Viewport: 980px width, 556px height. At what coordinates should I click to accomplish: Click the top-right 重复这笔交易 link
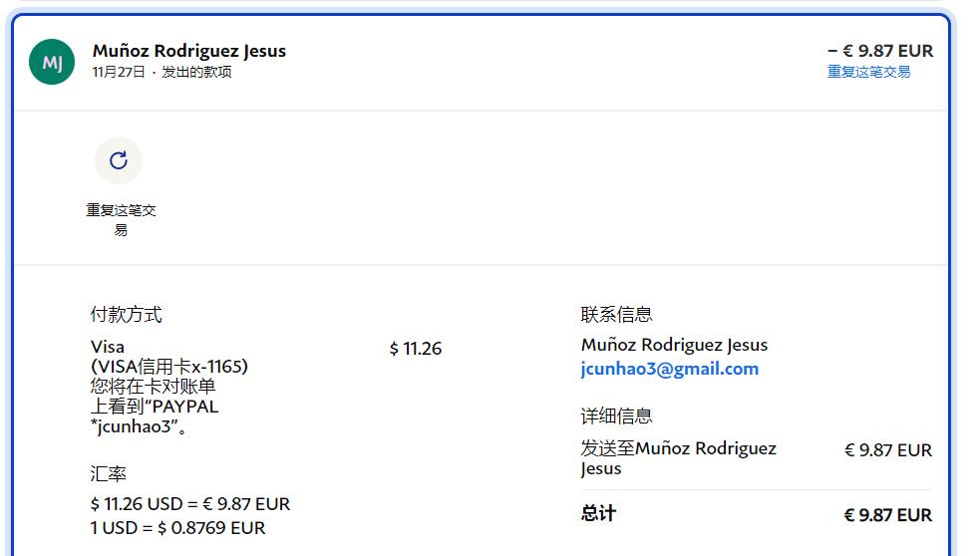click(x=868, y=72)
